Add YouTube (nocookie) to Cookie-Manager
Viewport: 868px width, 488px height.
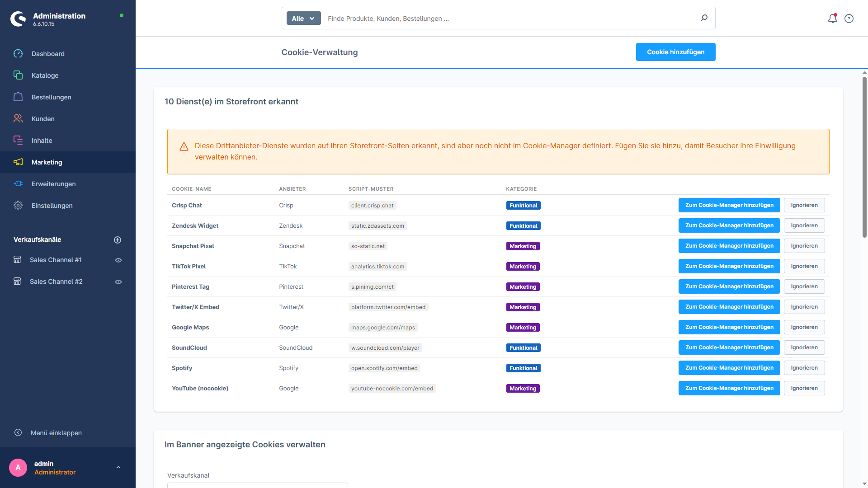729,388
